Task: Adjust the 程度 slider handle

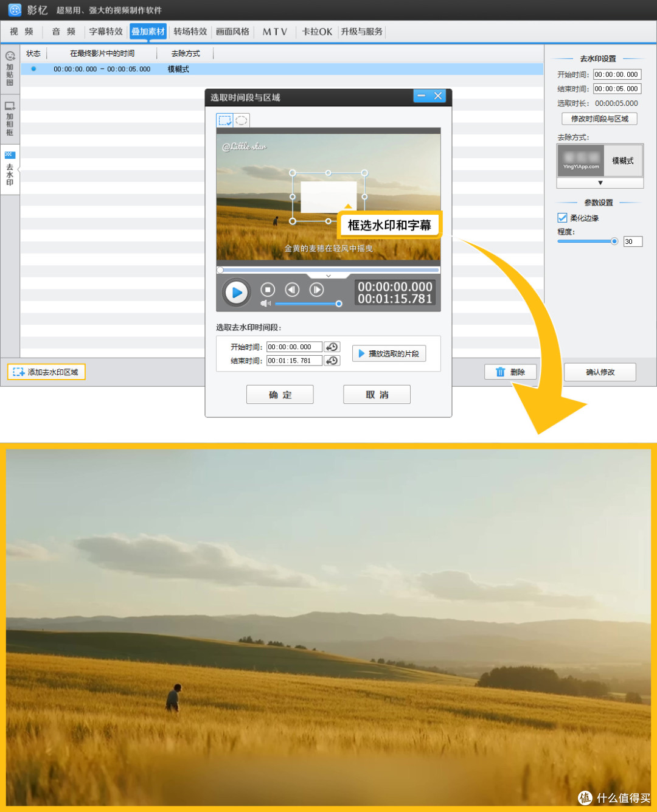Action: pos(614,241)
